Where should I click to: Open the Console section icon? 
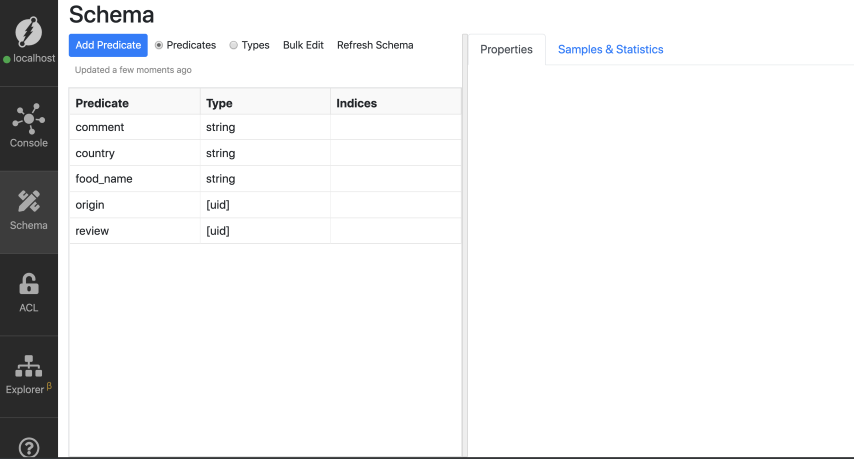coord(29,119)
